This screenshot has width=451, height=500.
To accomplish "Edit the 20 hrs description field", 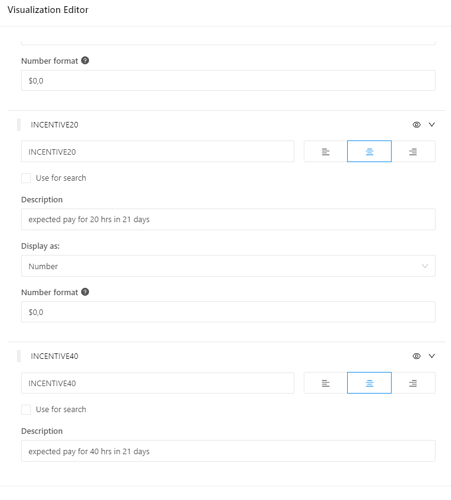I will [x=228, y=219].
